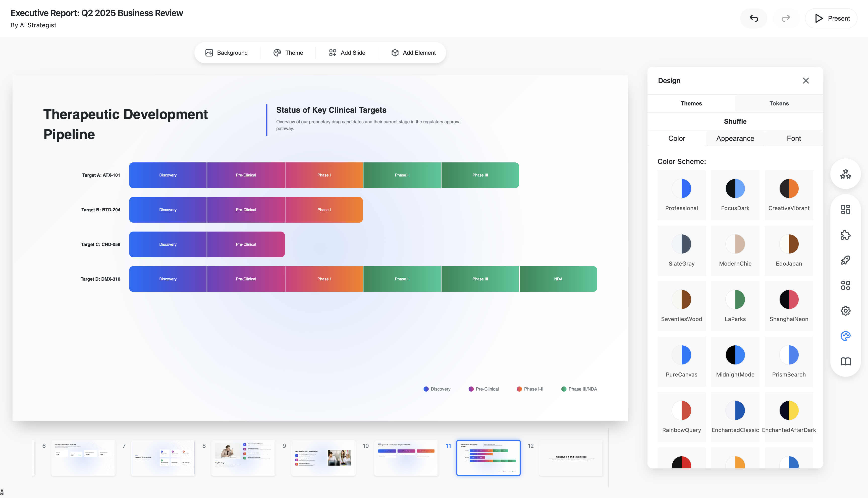The image size is (868, 498).
Task: Click Add Slide in the toolbar
Action: (x=347, y=52)
